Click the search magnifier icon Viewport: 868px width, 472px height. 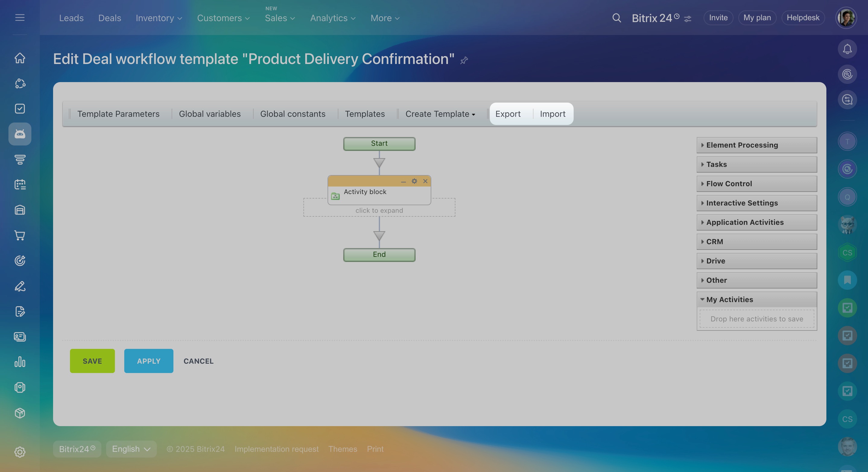tap(616, 18)
